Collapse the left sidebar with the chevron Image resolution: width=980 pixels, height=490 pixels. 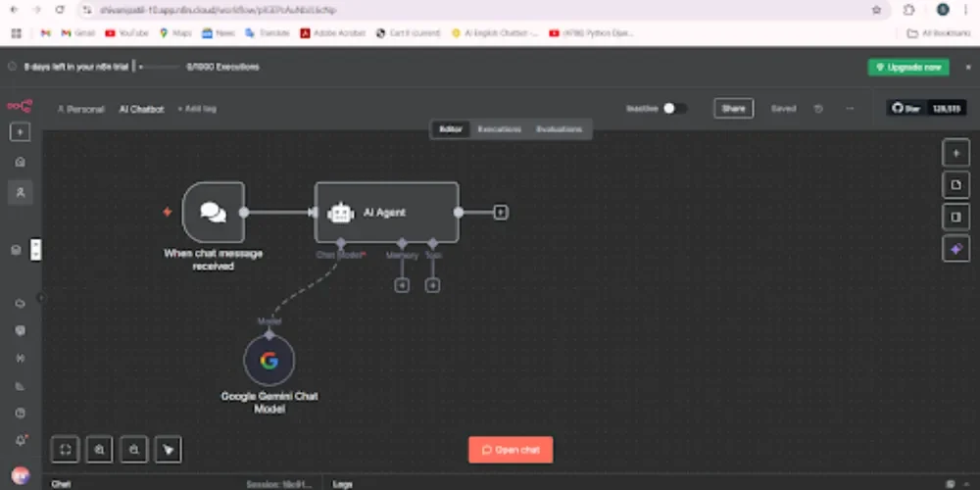coord(40,298)
